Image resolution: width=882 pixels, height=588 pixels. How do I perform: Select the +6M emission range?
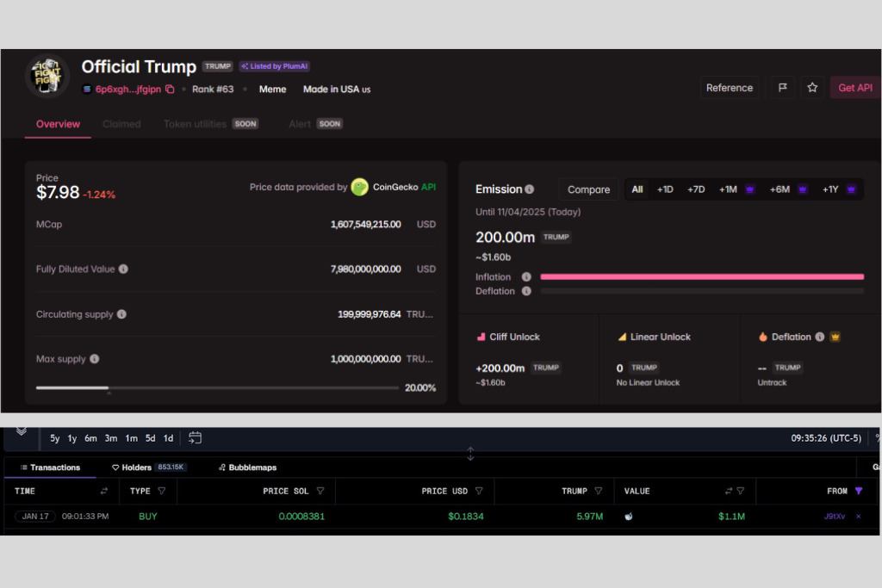pos(788,189)
